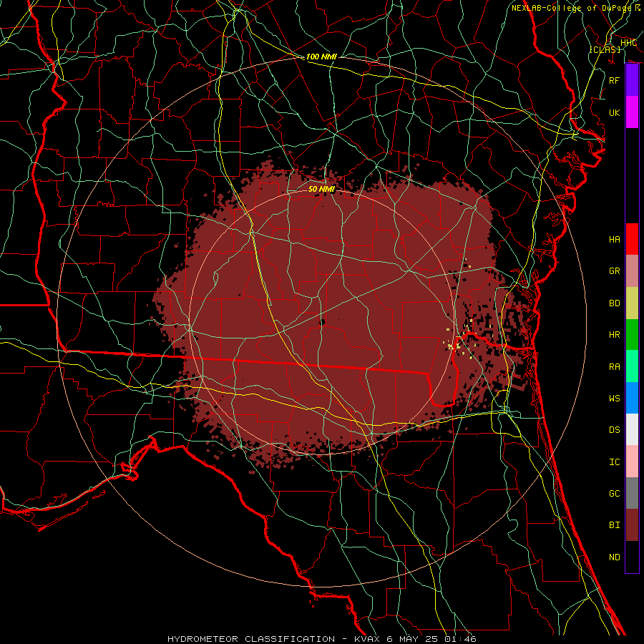
Task: Click the ND black legend swatch
Action: pos(632,557)
